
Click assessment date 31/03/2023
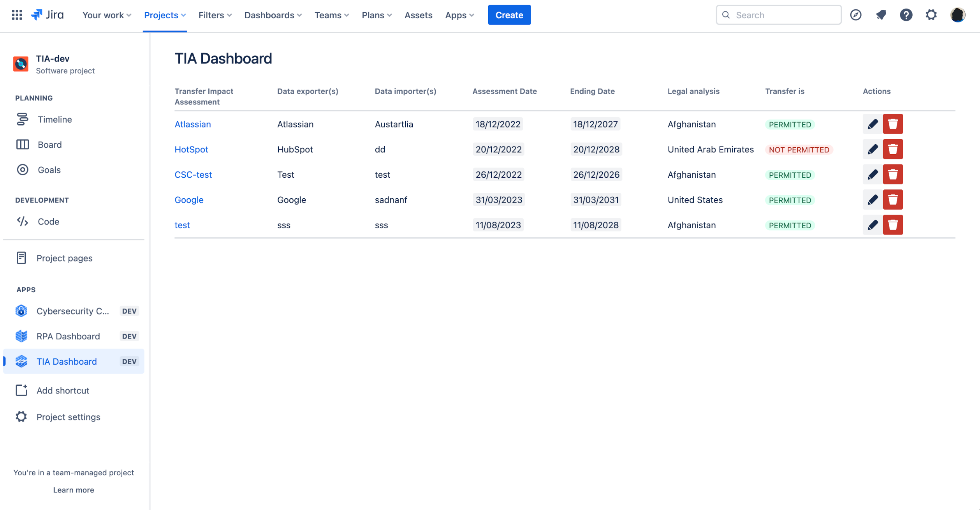[499, 199]
